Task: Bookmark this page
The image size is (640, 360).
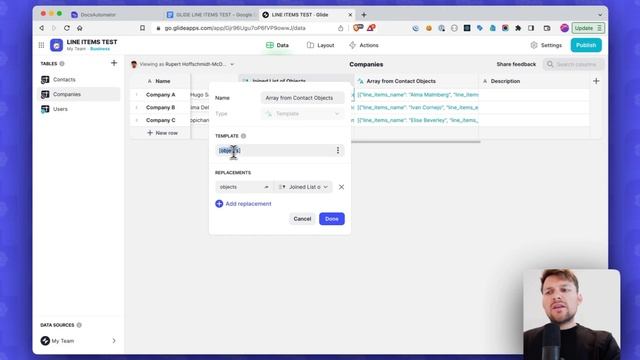Action: click(142, 28)
